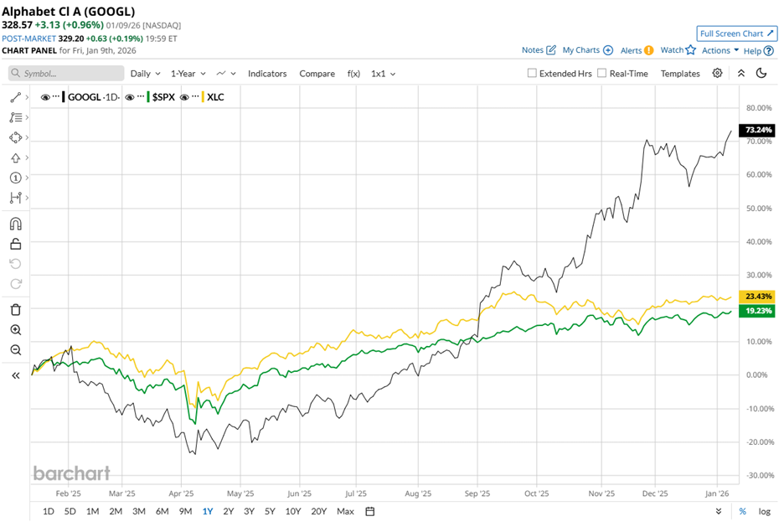784x532 pixels.
Task: Zoom in using the magnifier plus icon
Action: click(15, 330)
